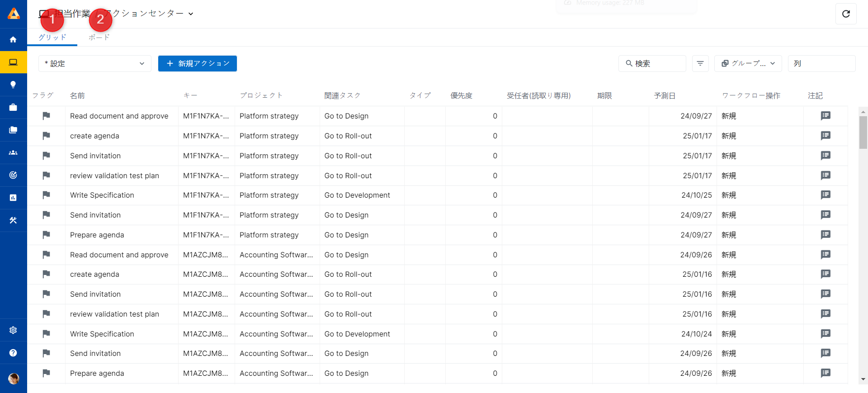The height and width of the screenshot is (393, 868).
Task: Open the filter icon next to search
Action: pyautogui.click(x=700, y=64)
